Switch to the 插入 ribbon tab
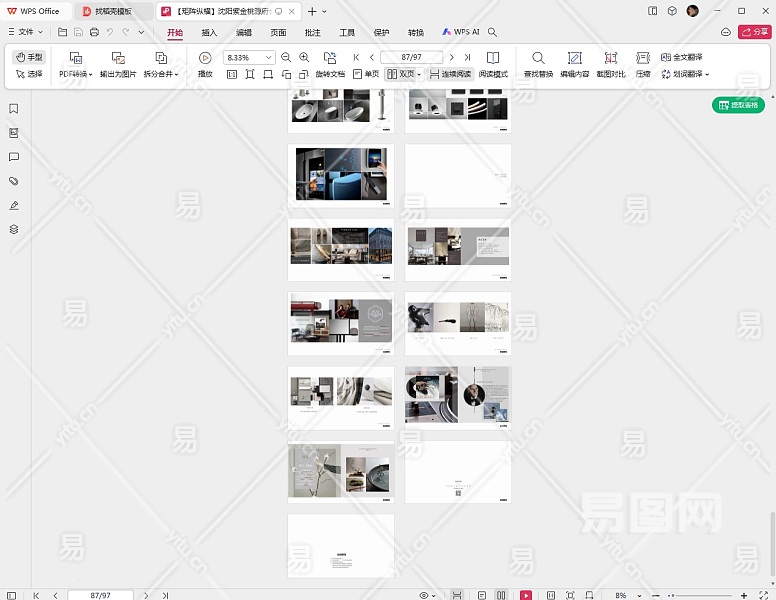The width and height of the screenshot is (776, 600). 209,32
